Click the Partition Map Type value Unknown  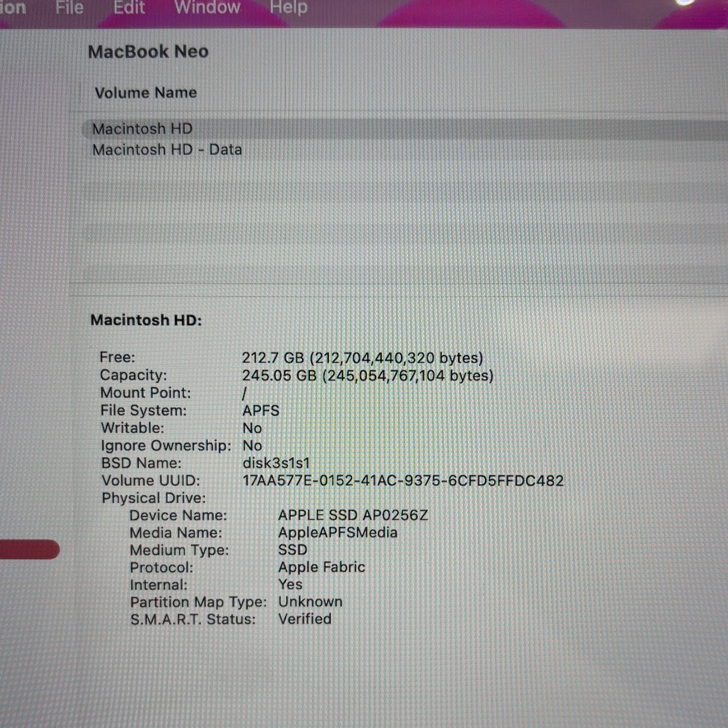click(311, 602)
